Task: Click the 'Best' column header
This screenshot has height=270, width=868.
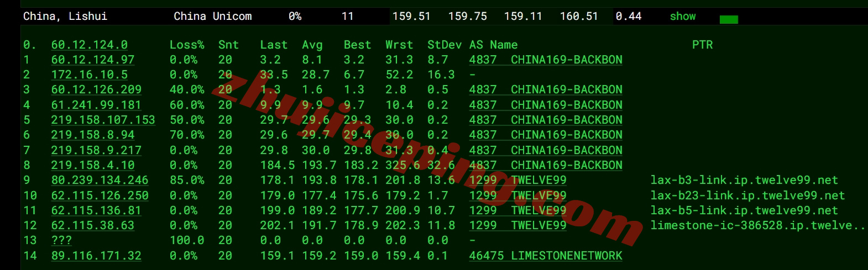Action: click(x=357, y=45)
